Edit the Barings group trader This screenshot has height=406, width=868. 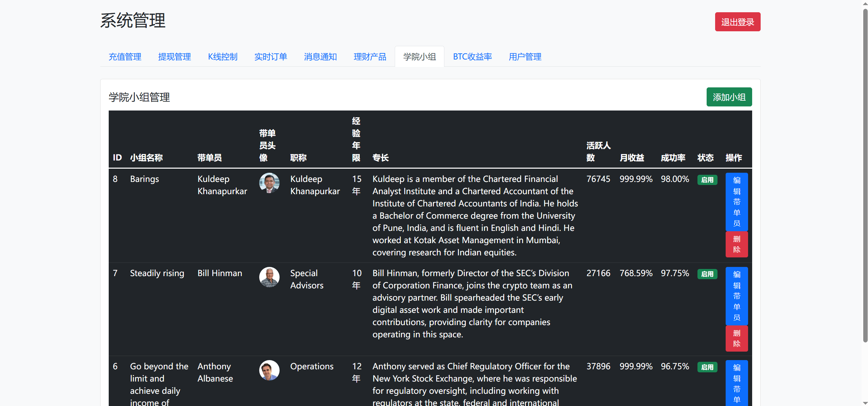click(736, 202)
